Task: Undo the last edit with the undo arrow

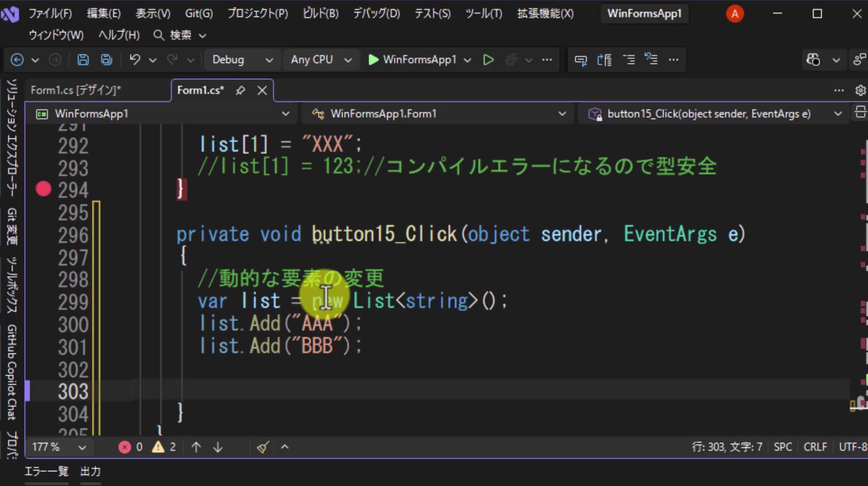Action: (135, 60)
